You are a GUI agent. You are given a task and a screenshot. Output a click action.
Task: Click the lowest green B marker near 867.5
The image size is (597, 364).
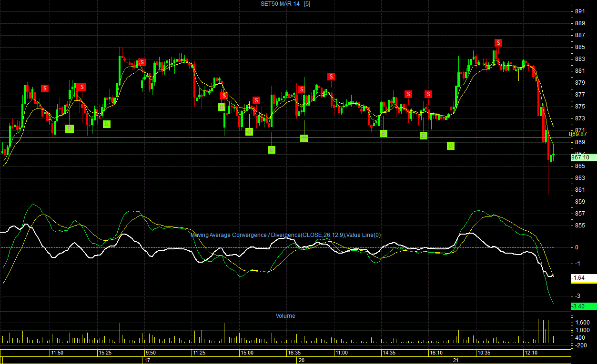click(x=271, y=150)
